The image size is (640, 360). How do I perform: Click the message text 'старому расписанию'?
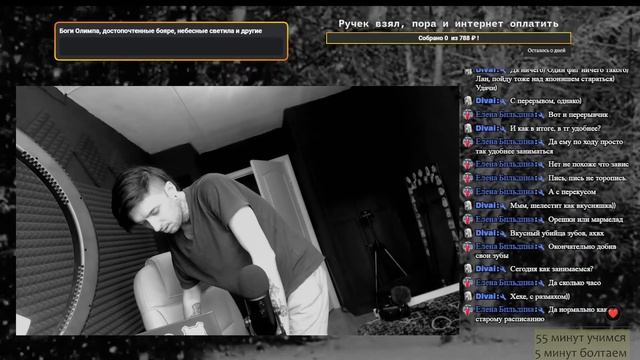(x=510, y=319)
